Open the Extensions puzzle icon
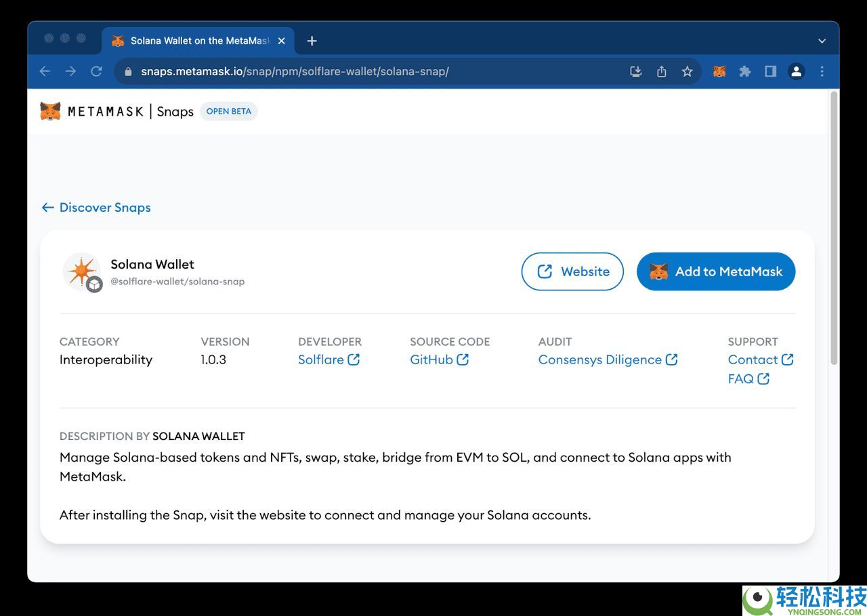867x616 pixels. [x=745, y=71]
